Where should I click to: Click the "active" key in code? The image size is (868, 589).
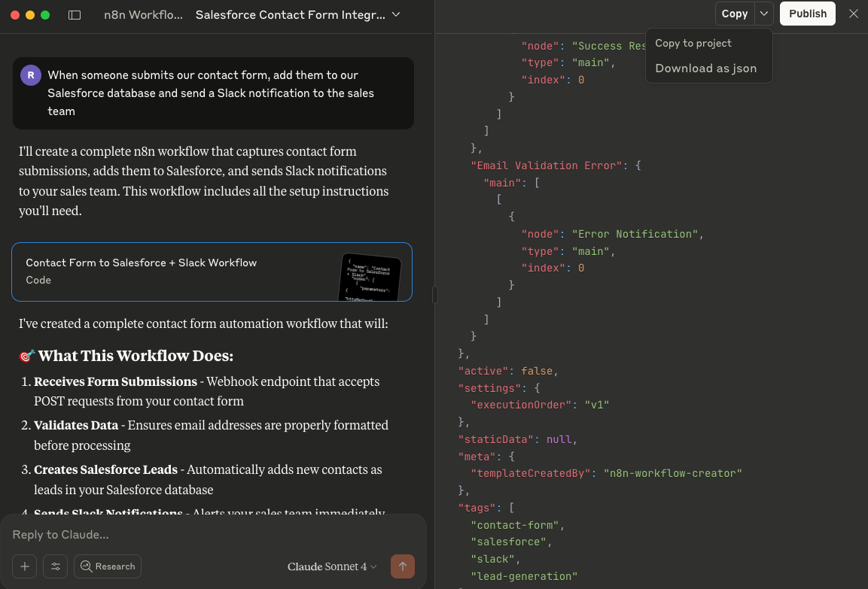[x=483, y=371]
